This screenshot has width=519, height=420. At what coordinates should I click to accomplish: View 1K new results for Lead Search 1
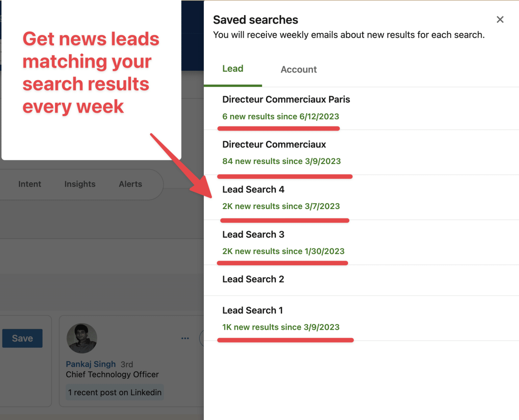point(280,327)
